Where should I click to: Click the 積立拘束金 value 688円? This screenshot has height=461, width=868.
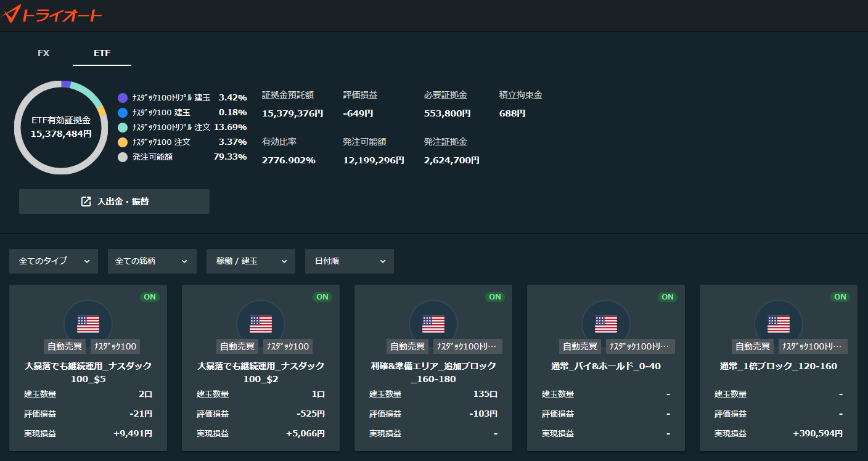[513, 113]
